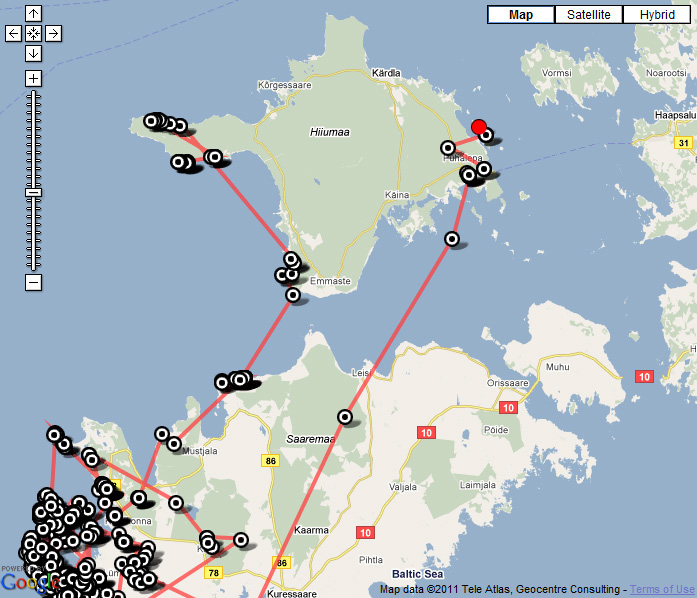697x598 pixels.
Task: Select the marker in the sea southeast of Käina
Action: 452,239
